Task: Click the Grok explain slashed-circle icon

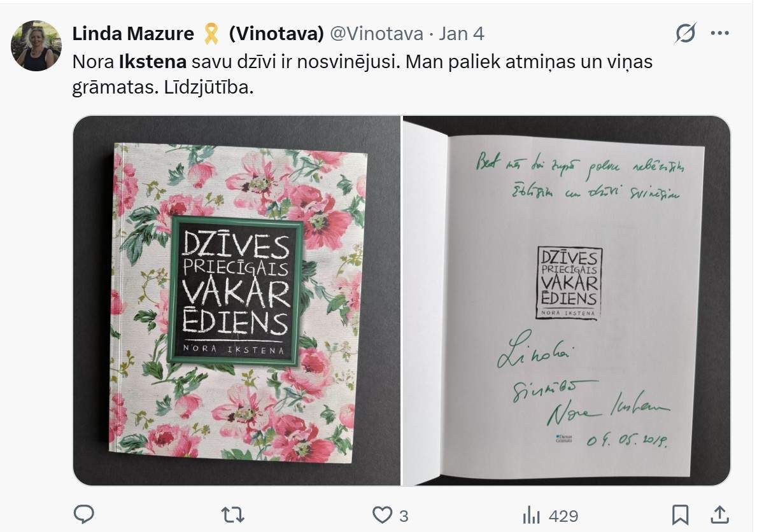Action: pyautogui.click(x=686, y=33)
